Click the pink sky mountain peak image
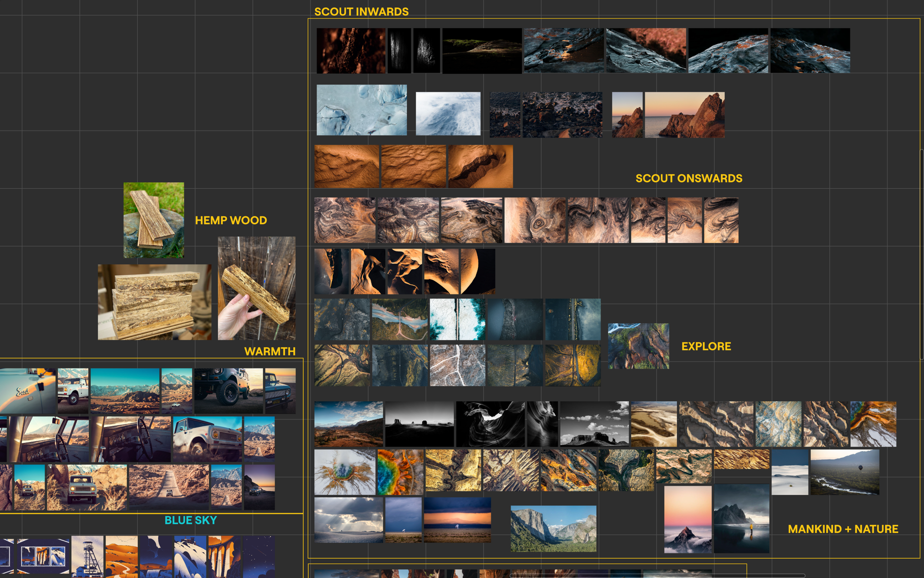Image resolution: width=924 pixels, height=578 pixels. click(x=687, y=519)
